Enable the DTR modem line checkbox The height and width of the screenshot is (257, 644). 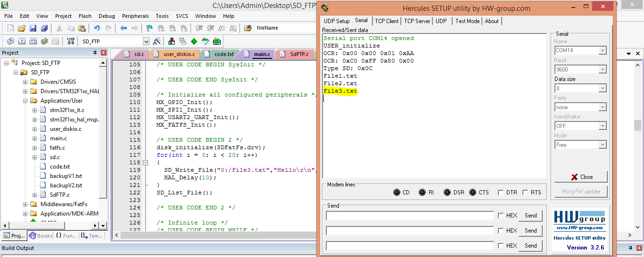coord(500,193)
